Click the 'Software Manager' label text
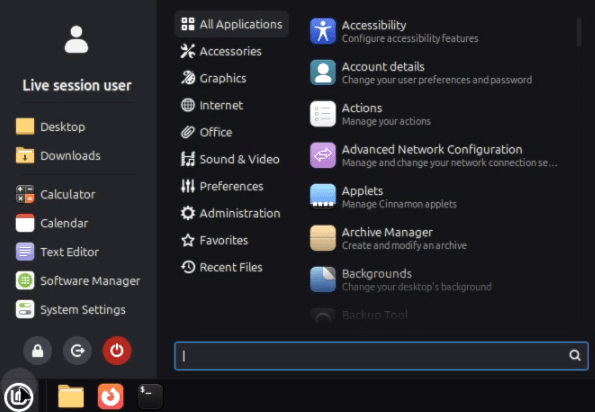Image resolution: width=595 pixels, height=412 pixels. (x=90, y=281)
